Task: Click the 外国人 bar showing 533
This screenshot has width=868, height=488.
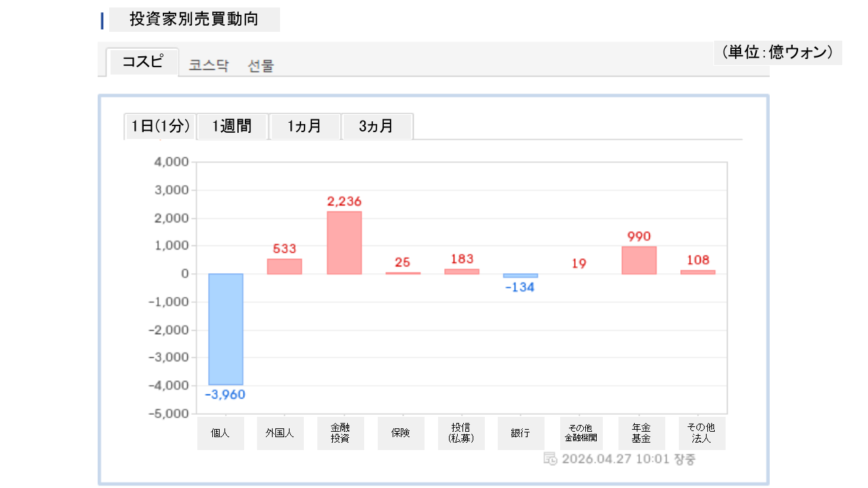Action: tap(284, 266)
